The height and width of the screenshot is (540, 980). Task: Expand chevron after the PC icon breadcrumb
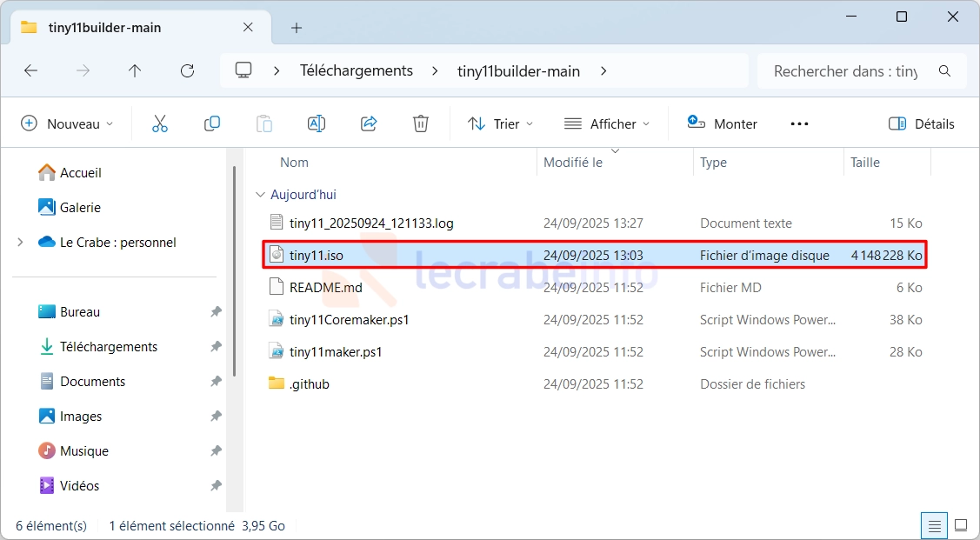(x=277, y=71)
